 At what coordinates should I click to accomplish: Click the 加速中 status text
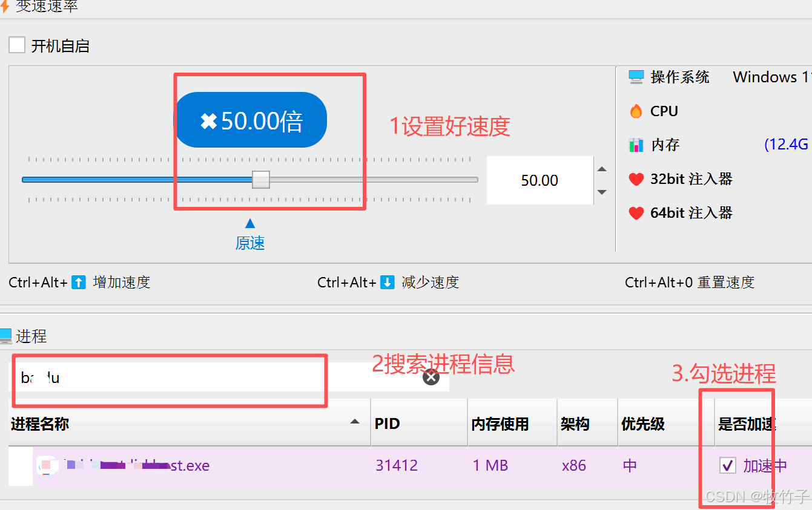click(x=765, y=465)
